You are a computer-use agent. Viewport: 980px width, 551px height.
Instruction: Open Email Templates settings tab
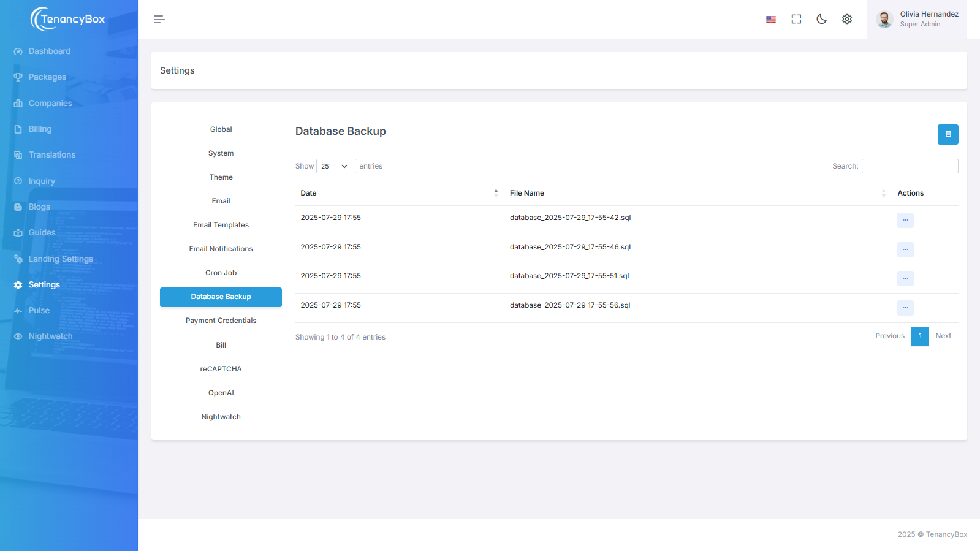(221, 225)
